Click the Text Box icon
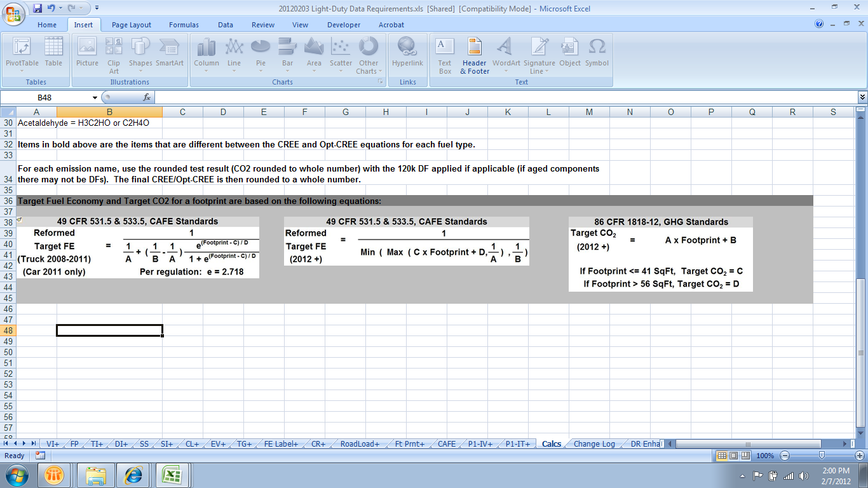The width and height of the screenshot is (868, 488). tap(445, 53)
